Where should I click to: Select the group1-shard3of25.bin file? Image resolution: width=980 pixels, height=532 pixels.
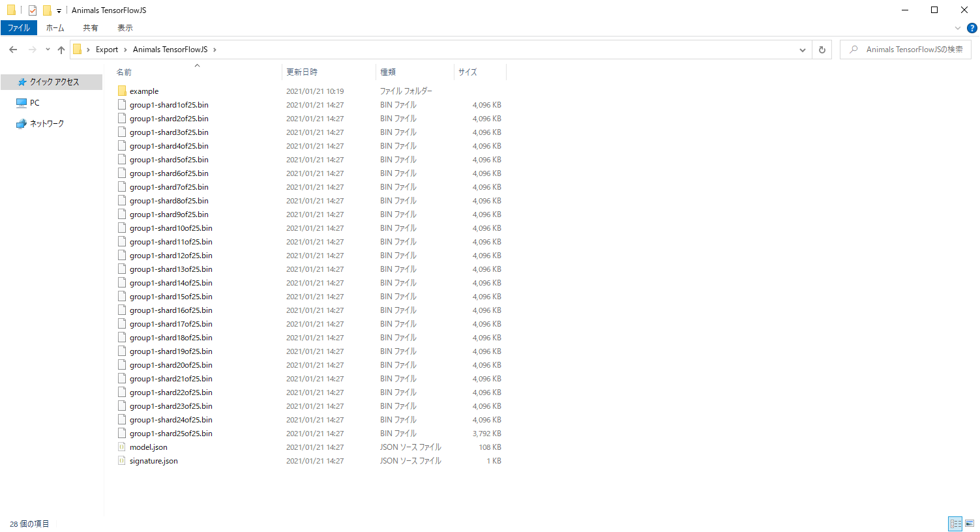pyautogui.click(x=169, y=132)
